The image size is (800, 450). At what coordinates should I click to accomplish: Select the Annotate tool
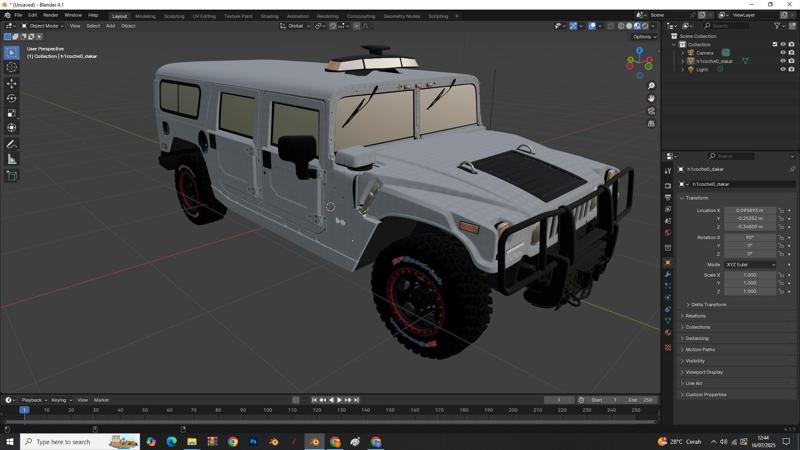(x=12, y=144)
